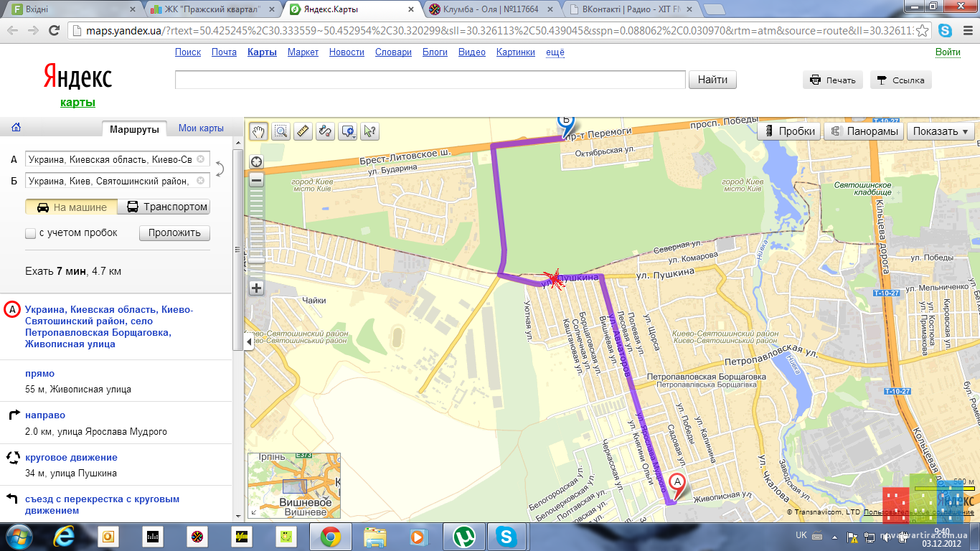Select 'круговое движение' direction step
The image size is (980, 551).
[x=71, y=457]
